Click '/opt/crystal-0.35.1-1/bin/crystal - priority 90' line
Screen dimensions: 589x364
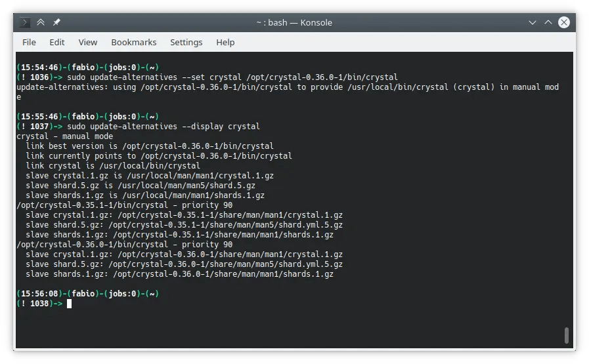point(124,205)
